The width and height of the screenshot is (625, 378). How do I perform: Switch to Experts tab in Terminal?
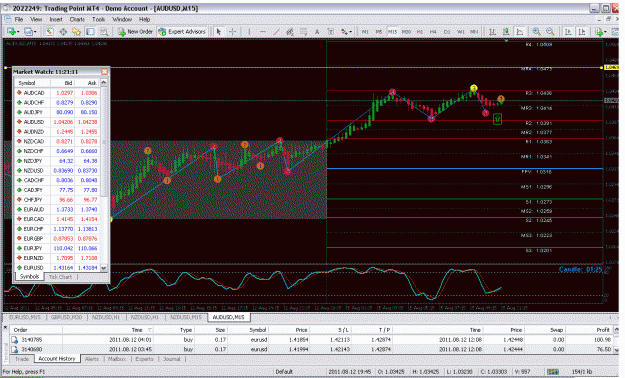[144, 359]
